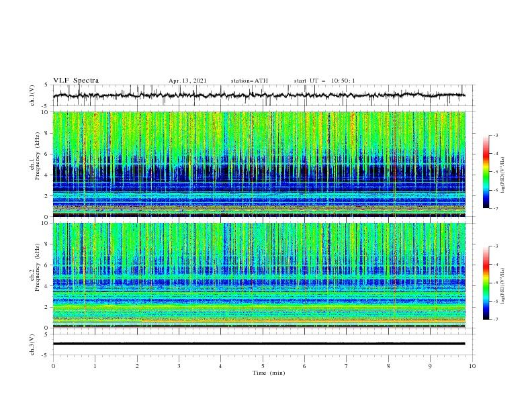
Task: Click the date 'Apr. 13, 2021'
Action: click(187, 81)
